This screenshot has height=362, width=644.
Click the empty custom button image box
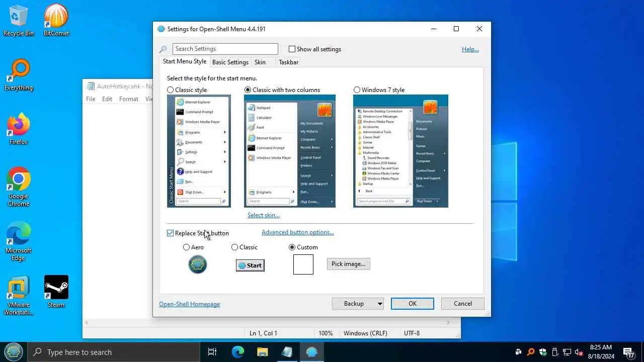click(x=303, y=264)
